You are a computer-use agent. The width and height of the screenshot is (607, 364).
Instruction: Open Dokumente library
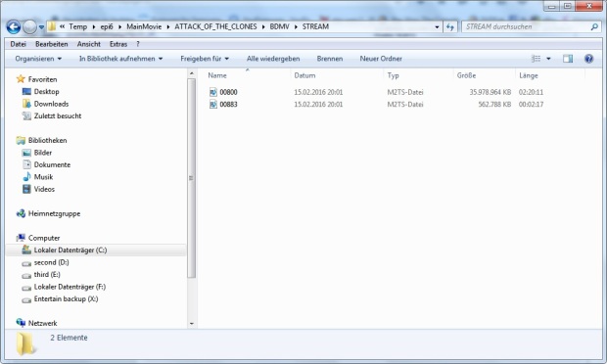(52, 164)
